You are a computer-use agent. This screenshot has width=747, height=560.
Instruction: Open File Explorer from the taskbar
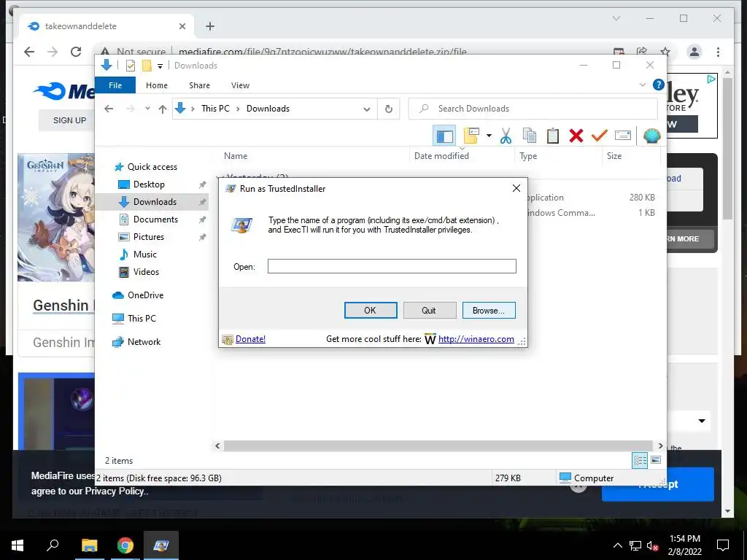point(89,545)
